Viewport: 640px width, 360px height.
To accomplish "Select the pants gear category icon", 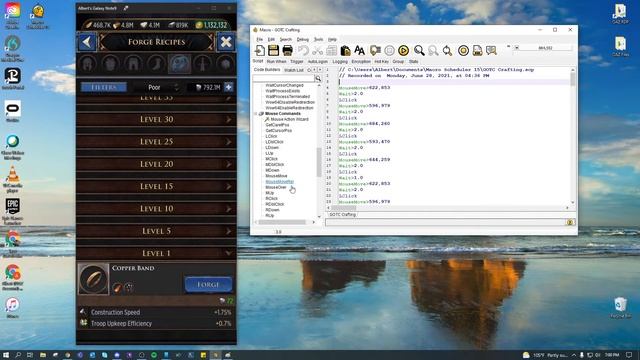I will pyautogui.click(x=133, y=64).
